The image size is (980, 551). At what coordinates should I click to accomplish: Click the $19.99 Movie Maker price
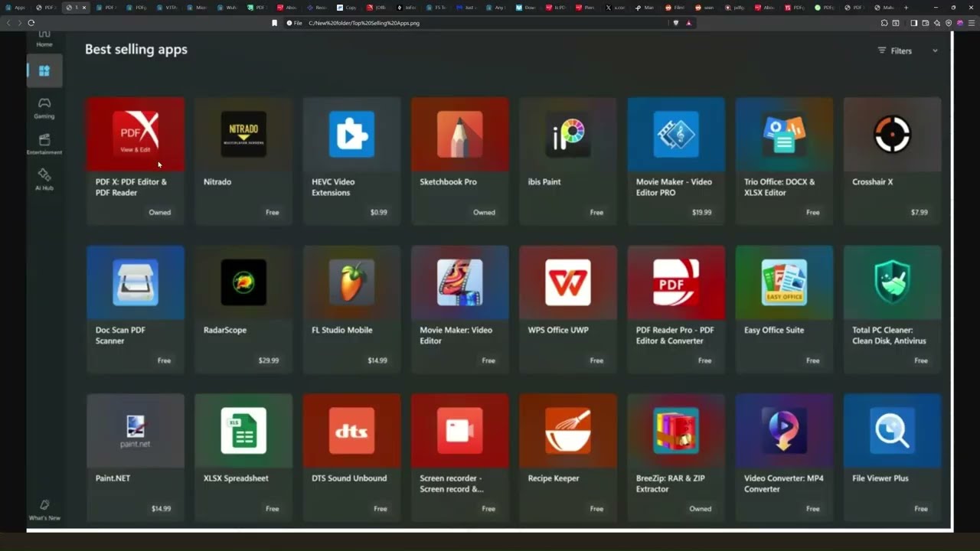[701, 212]
